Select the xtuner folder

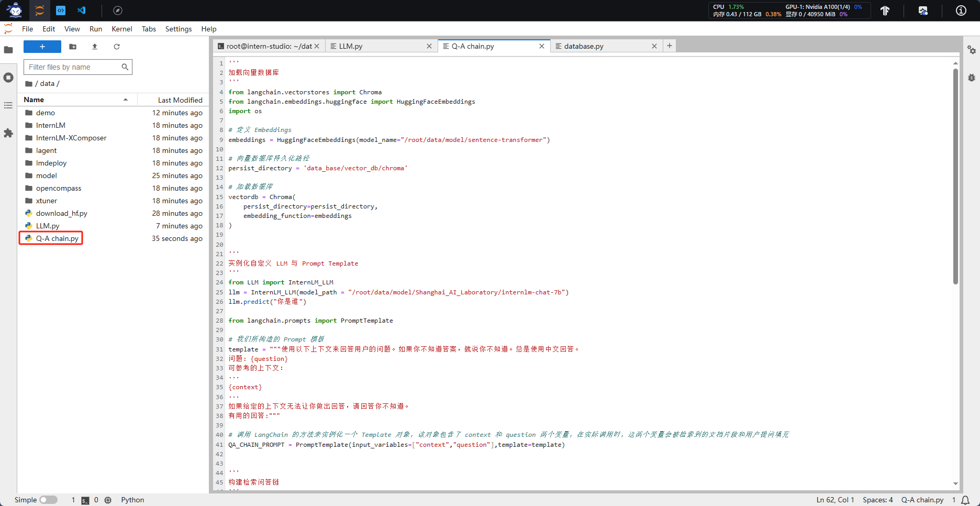pyautogui.click(x=114, y=201)
